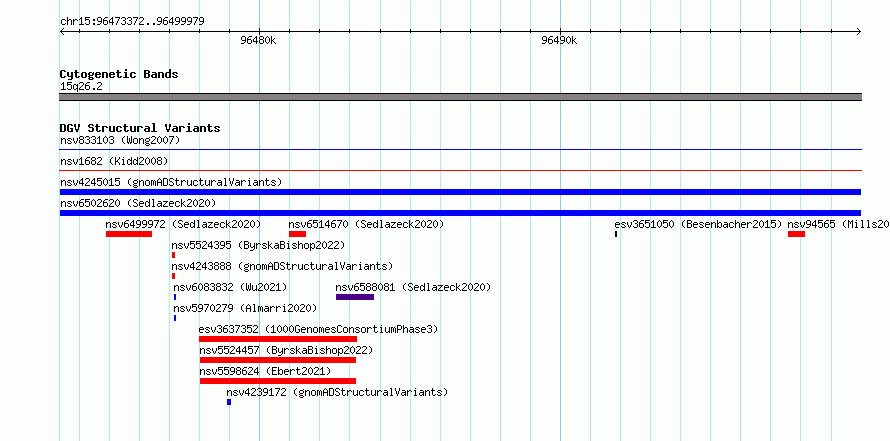The width and height of the screenshot is (890, 441).
Task: Click the nsv6588081 (Sedlazeck2020) label
Action: click(413, 287)
